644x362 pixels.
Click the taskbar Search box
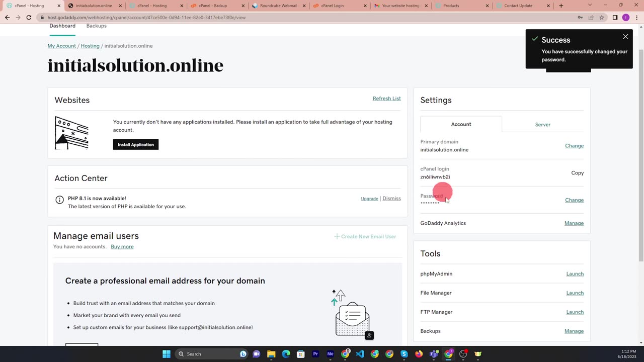coord(211,354)
